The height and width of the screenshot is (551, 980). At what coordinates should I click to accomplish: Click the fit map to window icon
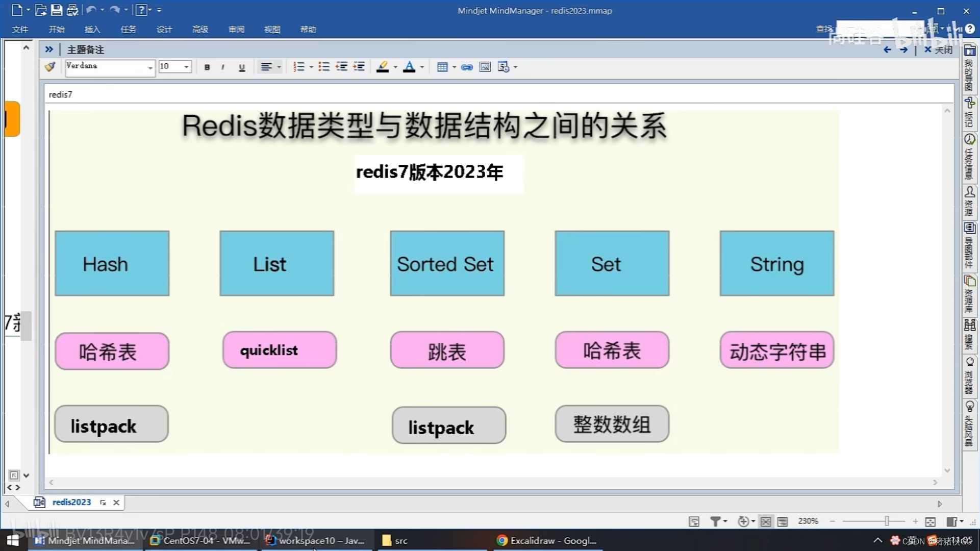[x=930, y=521]
